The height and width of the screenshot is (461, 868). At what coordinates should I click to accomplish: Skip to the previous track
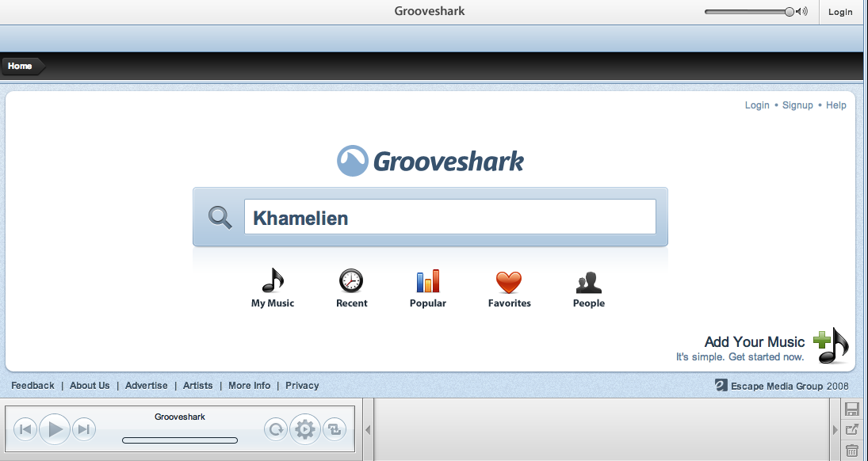(x=25, y=429)
